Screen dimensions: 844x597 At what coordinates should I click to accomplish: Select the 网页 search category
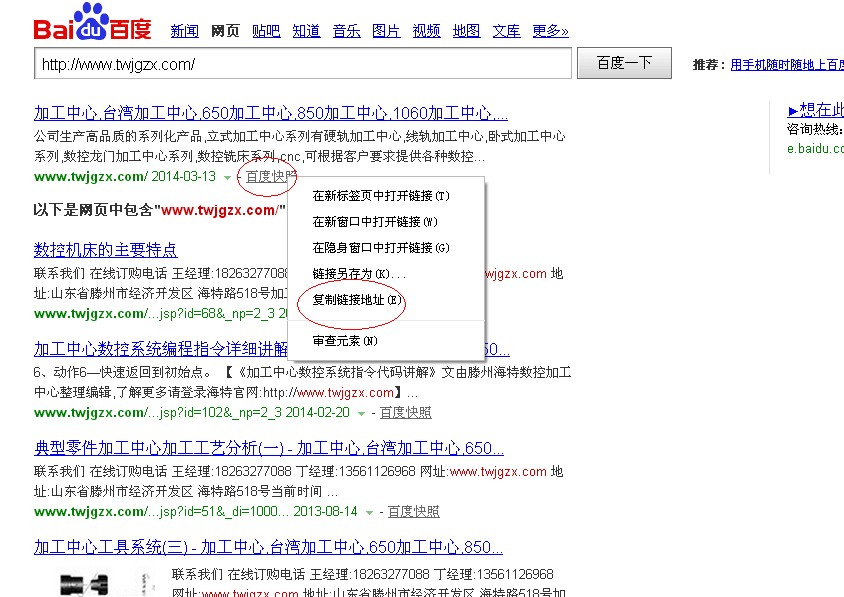[x=225, y=31]
